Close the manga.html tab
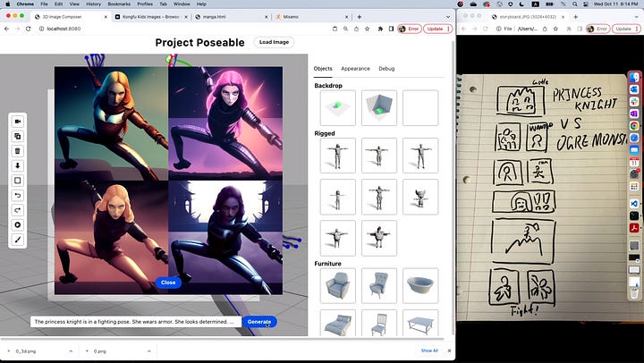 267,17
